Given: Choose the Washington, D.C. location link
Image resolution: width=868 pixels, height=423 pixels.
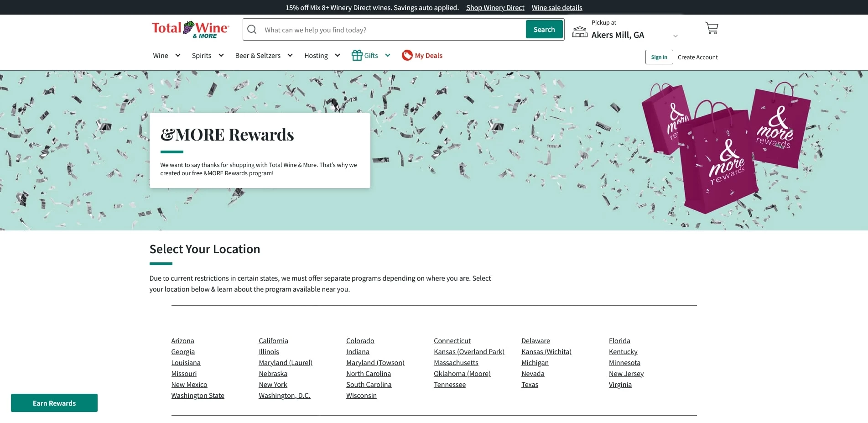Looking at the screenshot, I should pyautogui.click(x=284, y=396).
